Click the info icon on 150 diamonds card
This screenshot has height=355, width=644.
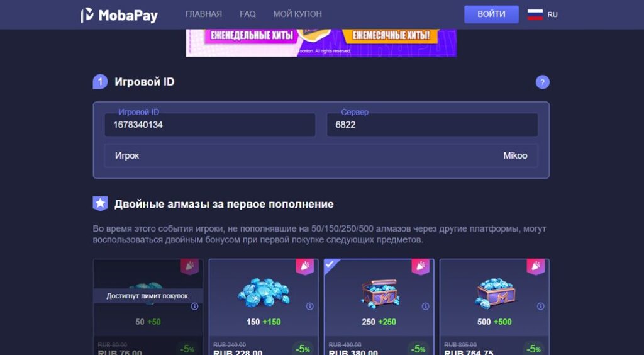pyautogui.click(x=310, y=306)
